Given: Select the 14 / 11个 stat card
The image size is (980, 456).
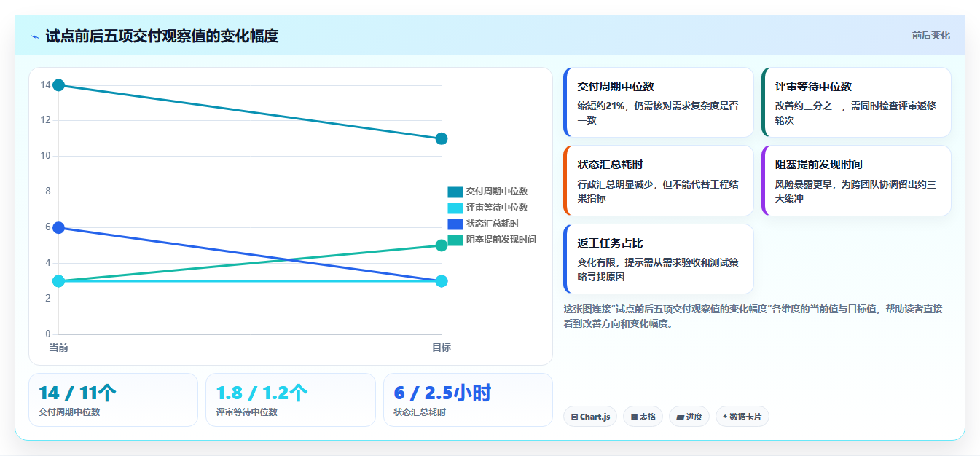Looking at the screenshot, I should click(113, 400).
